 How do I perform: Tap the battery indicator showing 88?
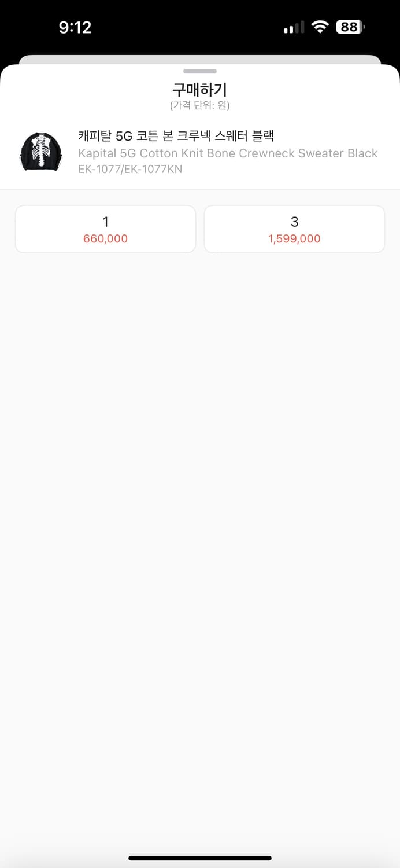click(x=350, y=27)
